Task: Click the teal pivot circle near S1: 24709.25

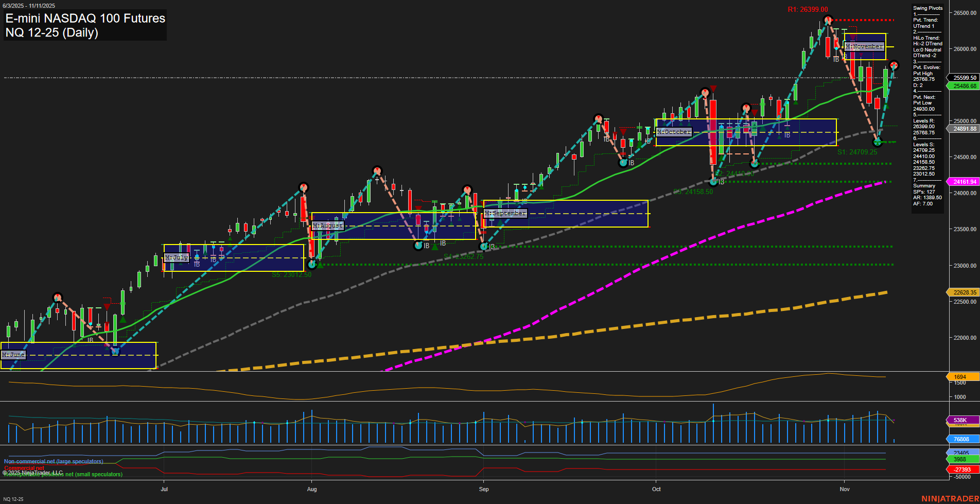Action: coord(877,143)
